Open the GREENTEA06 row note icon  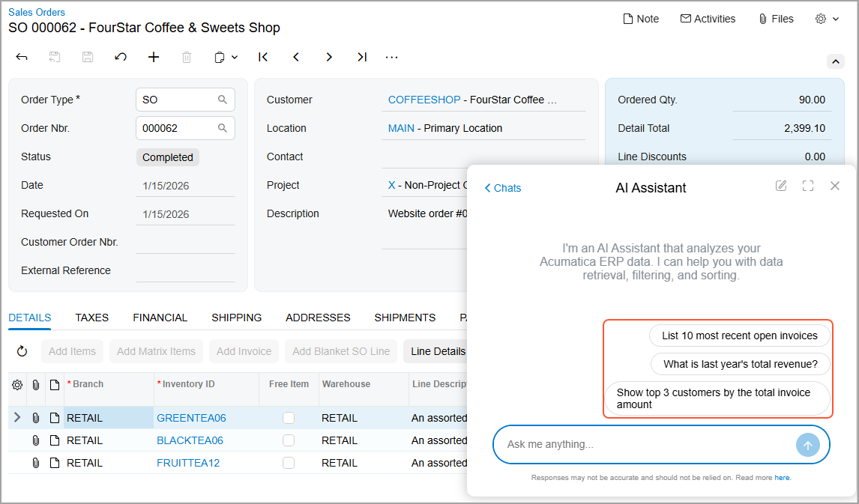click(x=54, y=418)
